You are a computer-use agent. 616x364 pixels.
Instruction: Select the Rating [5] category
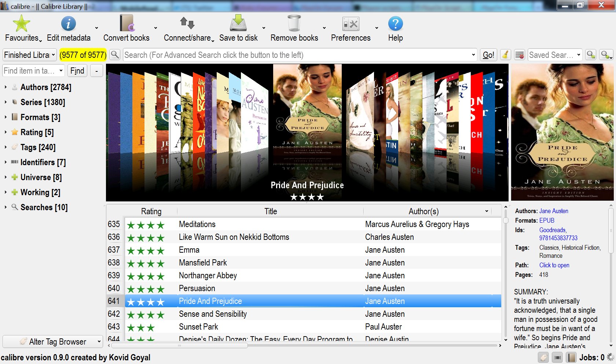click(x=37, y=132)
